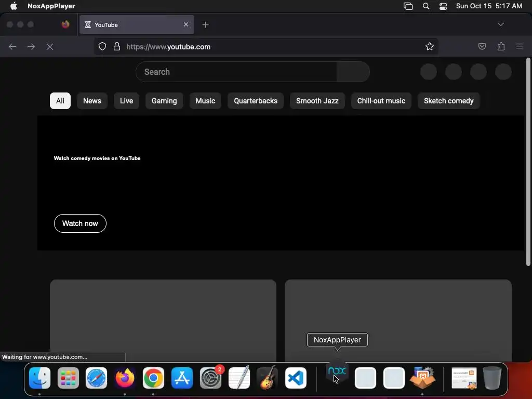Open the package box app in dock
Image resolution: width=532 pixels, height=399 pixels.
coord(422,378)
